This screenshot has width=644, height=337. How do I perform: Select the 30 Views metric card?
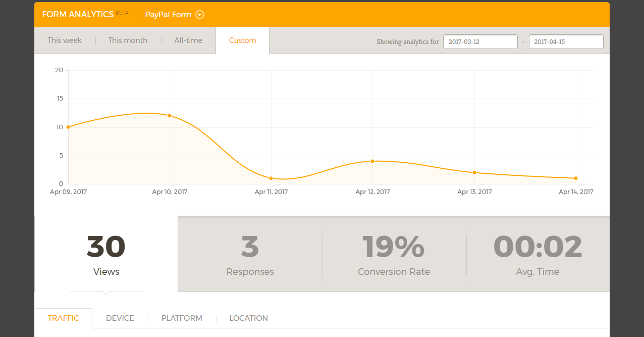click(106, 254)
